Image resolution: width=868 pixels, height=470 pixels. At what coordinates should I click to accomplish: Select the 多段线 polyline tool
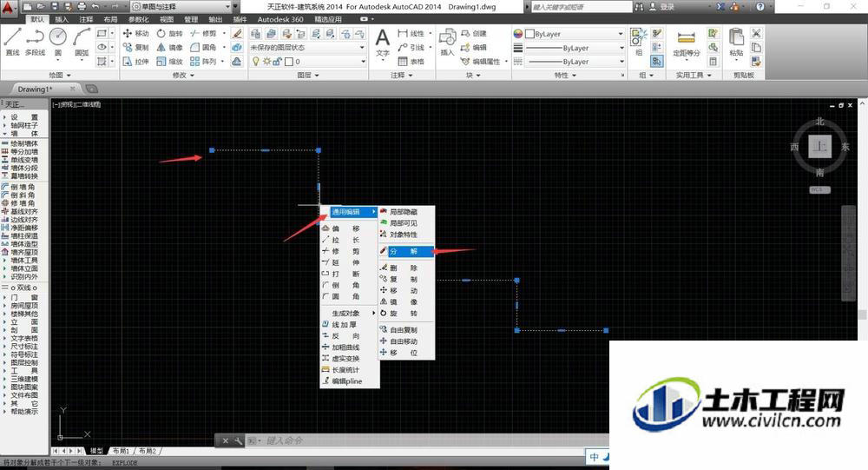tap(35, 42)
